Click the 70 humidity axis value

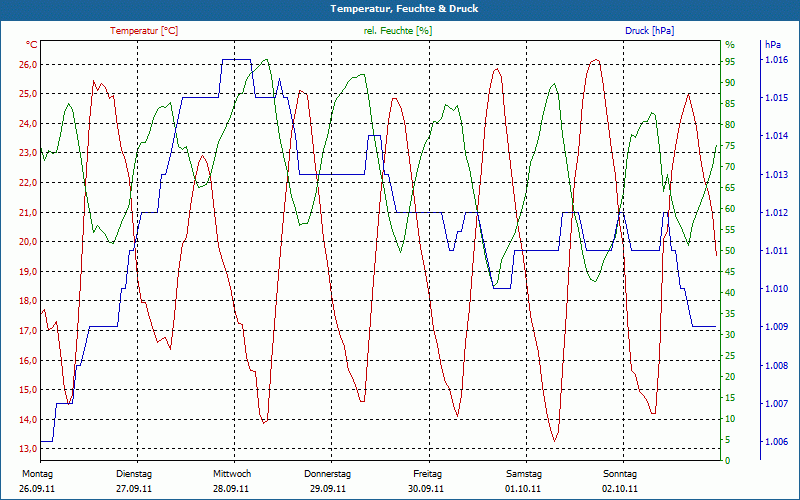[x=730, y=167]
